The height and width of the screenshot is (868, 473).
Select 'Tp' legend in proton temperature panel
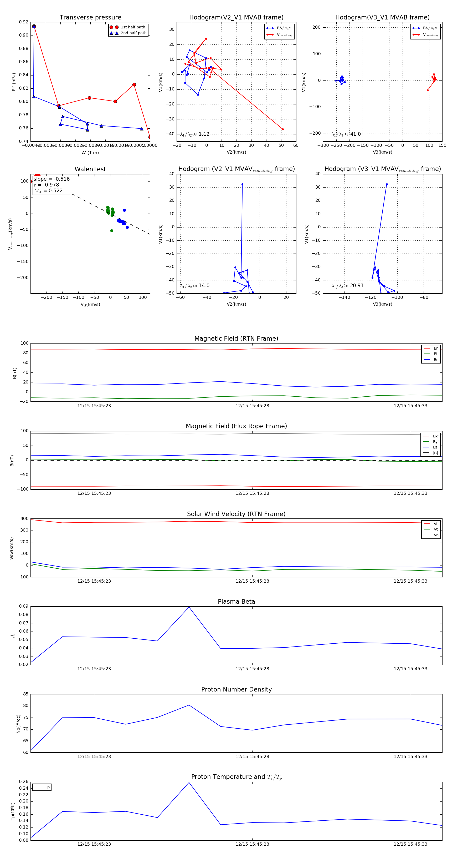tap(42, 787)
